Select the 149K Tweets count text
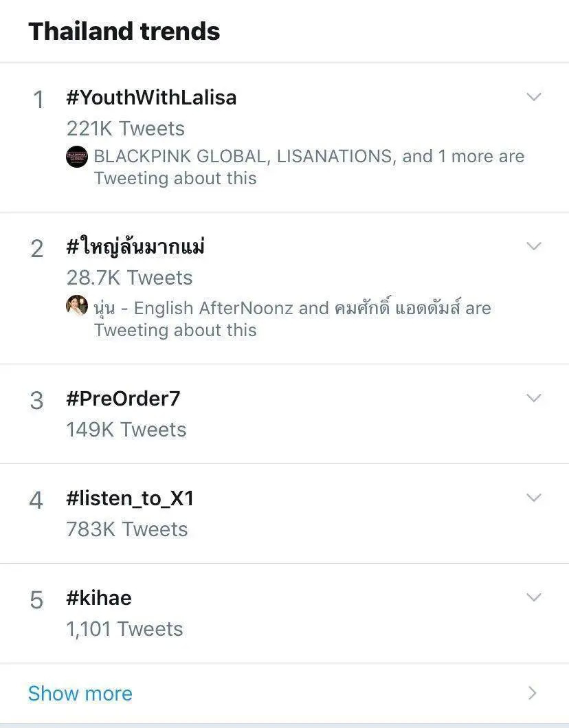 (126, 430)
